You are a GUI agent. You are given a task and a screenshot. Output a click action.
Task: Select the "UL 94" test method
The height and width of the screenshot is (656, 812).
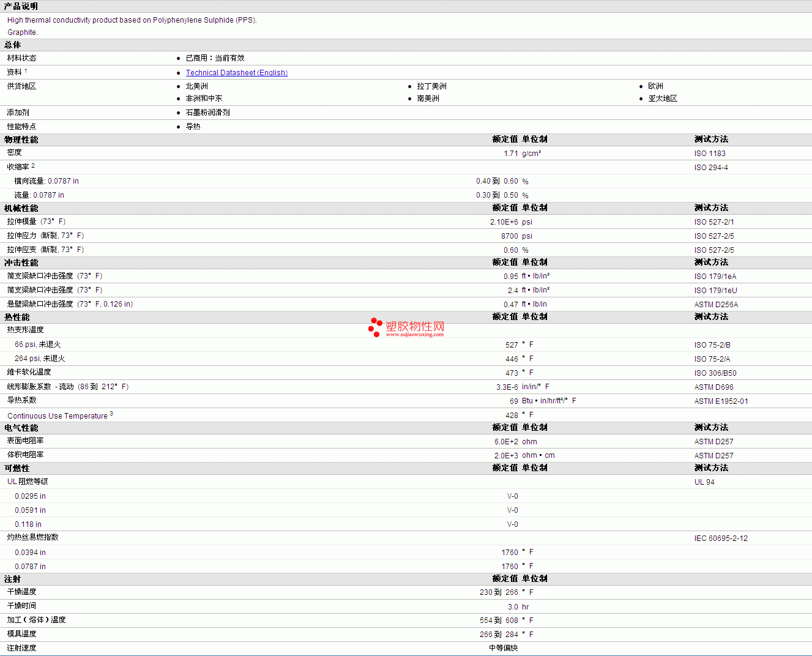(704, 482)
